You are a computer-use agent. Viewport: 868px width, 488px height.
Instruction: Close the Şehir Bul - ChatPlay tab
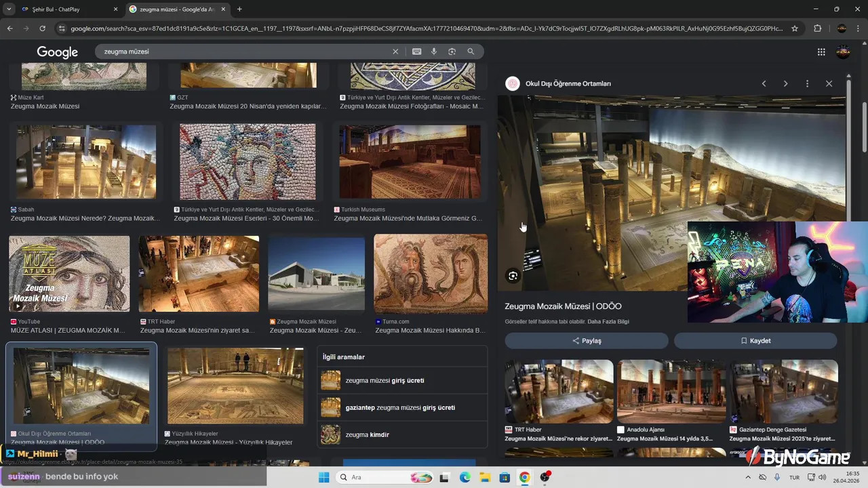(x=115, y=9)
